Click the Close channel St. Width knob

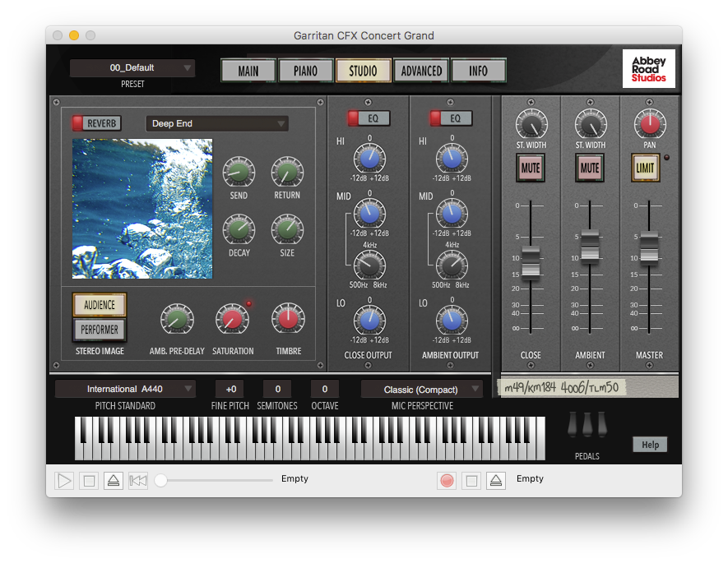(x=531, y=124)
